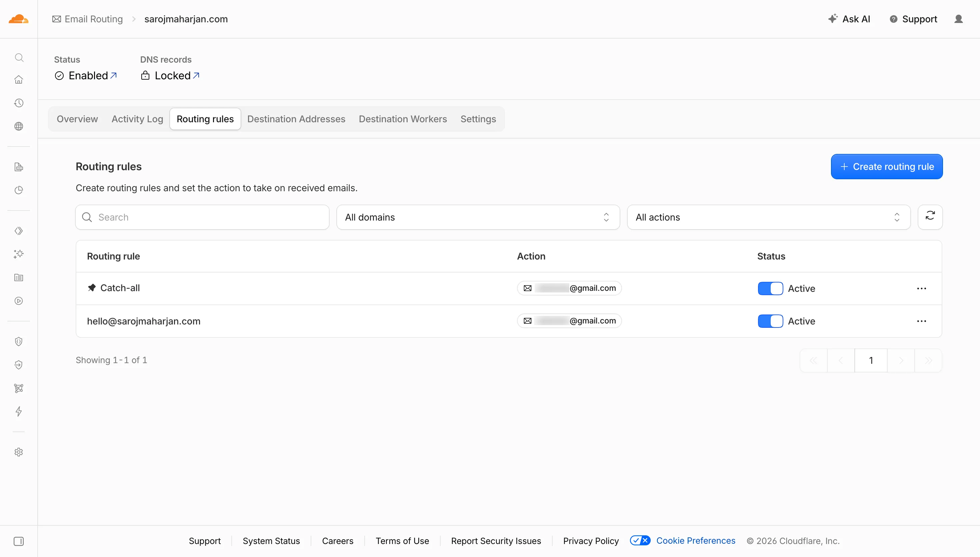Click gmail destination for Catch-all rule
The width and height of the screenshot is (980, 557).
point(569,288)
